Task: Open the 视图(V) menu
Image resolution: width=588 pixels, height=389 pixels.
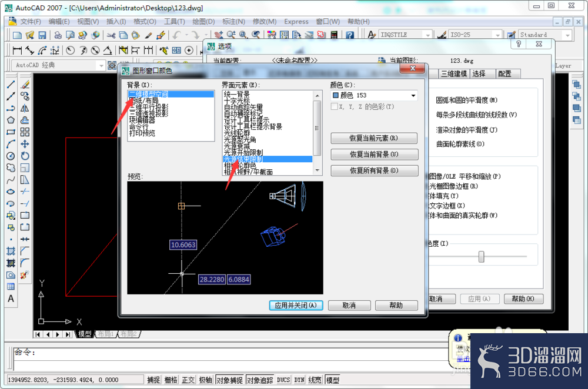Action: pyautogui.click(x=88, y=21)
